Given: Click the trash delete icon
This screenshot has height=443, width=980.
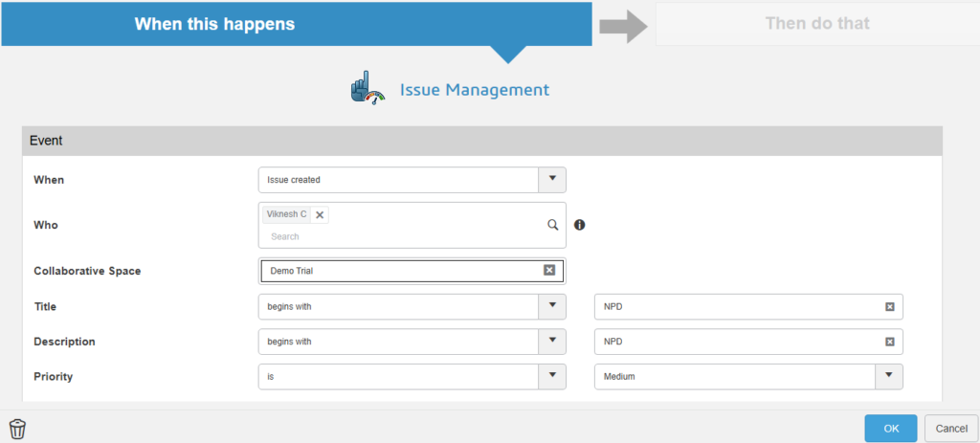Looking at the screenshot, I should 17,429.
